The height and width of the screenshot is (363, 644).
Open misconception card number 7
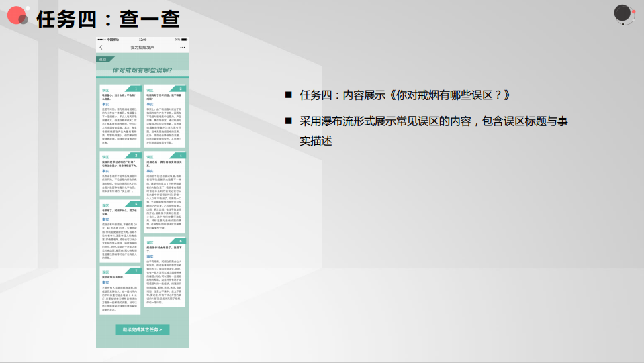120,291
